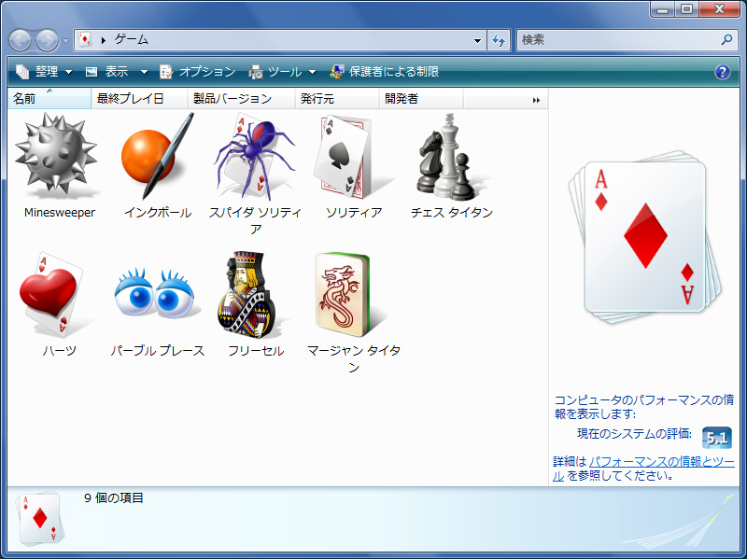Close the ゲーム window
The image size is (747, 560).
tap(719, 9)
